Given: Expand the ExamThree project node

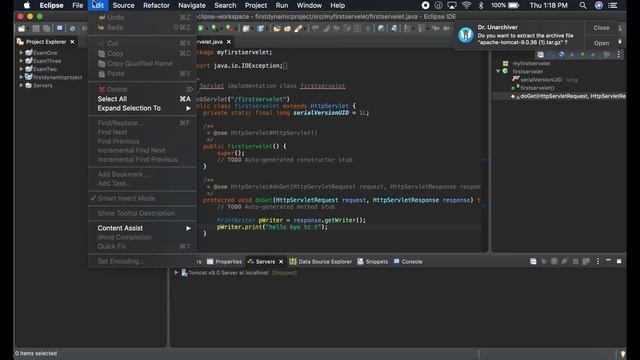Looking at the screenshot, I should [x=21, y=61].
